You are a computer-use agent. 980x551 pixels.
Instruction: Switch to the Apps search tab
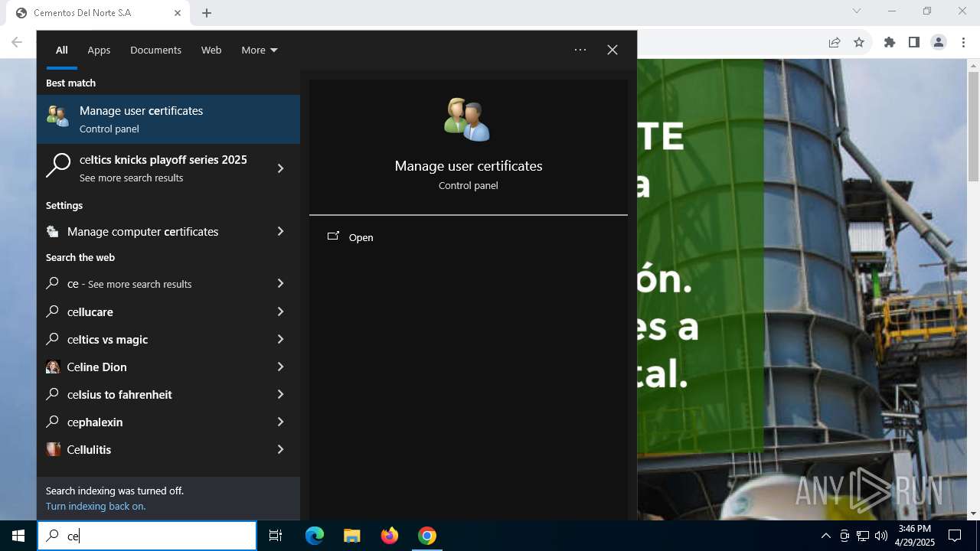pos(99,50)
